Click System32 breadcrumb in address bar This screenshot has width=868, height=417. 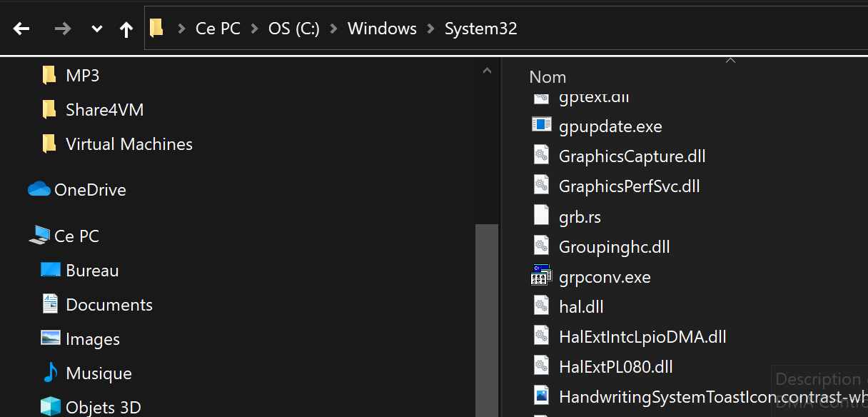click(x=481, y=29)
